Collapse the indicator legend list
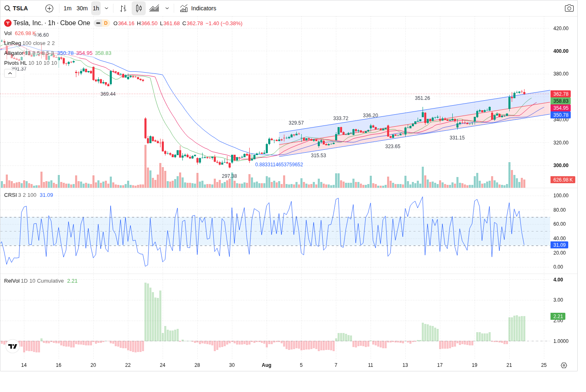Viewport: 586px width, 392px height. tap(10, 73)
